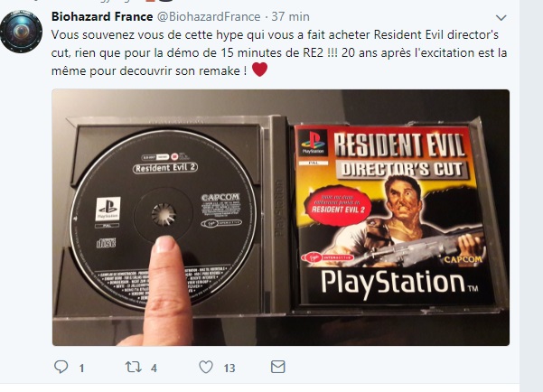Viewport: 543px width, 392px height.
Task: Click the PlayStation logo on the game cover
Action: [x=313, y=143]
